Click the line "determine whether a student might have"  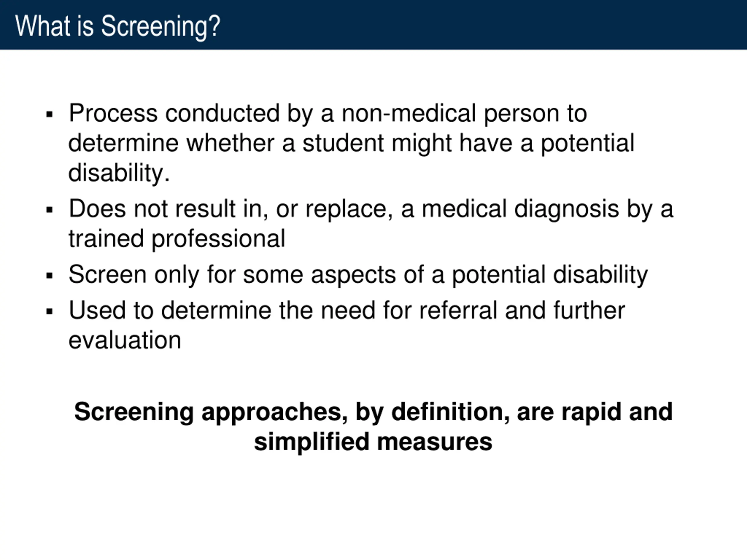pyautogui.click(x=290, y=144)
